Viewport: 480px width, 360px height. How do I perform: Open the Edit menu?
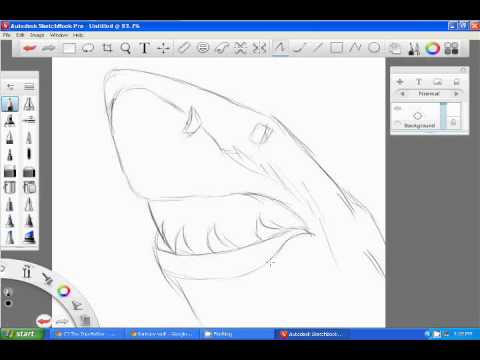click(20, 35)
